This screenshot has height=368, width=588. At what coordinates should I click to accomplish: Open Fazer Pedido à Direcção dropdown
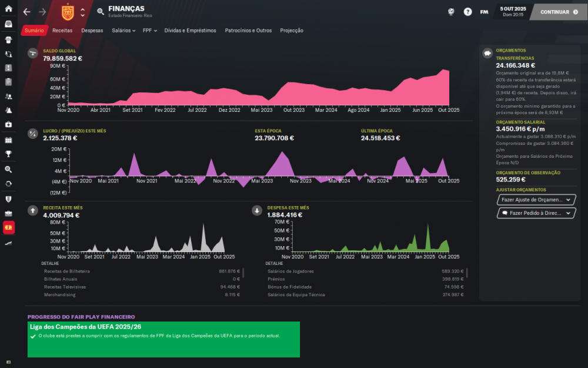pos(536,213)
